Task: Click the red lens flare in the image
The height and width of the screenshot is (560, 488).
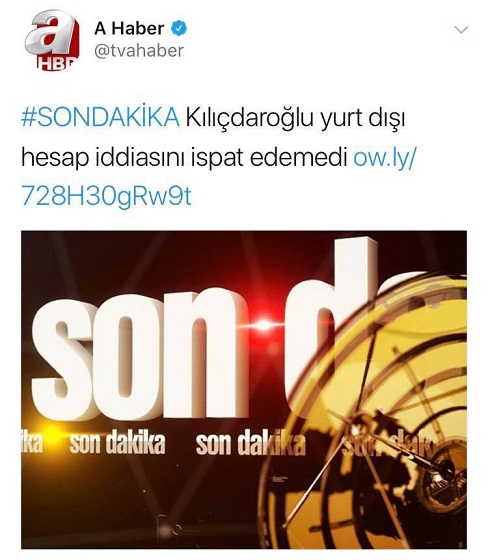Action: click(x=264, y=324)
